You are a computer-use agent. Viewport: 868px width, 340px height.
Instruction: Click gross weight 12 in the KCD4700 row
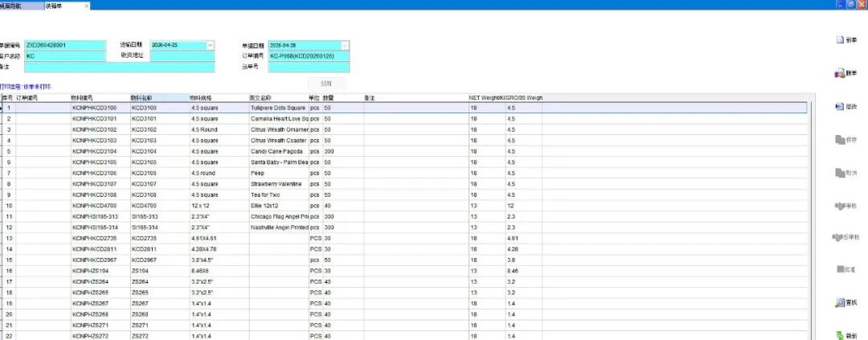tap(524, 206)
